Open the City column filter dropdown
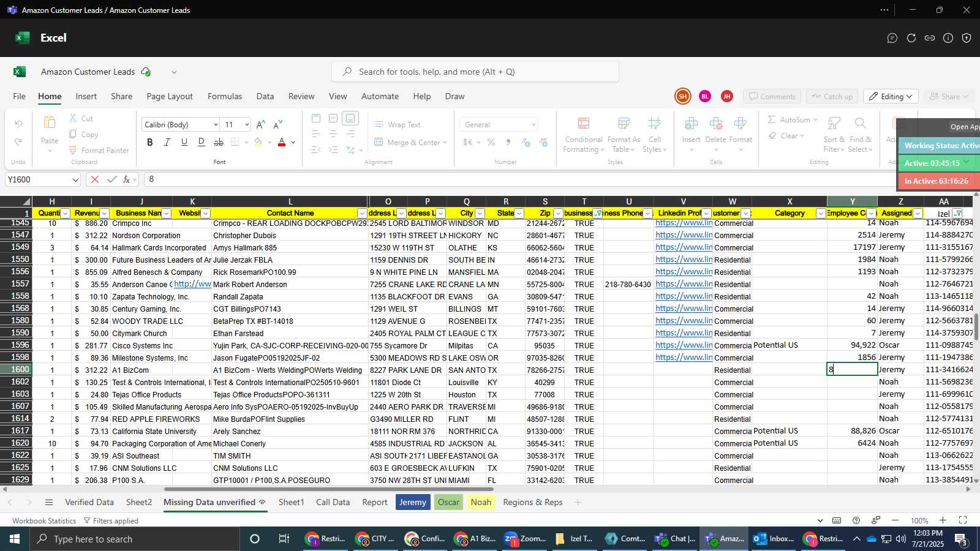Screen dimensions: 980x551 point(480,213)
